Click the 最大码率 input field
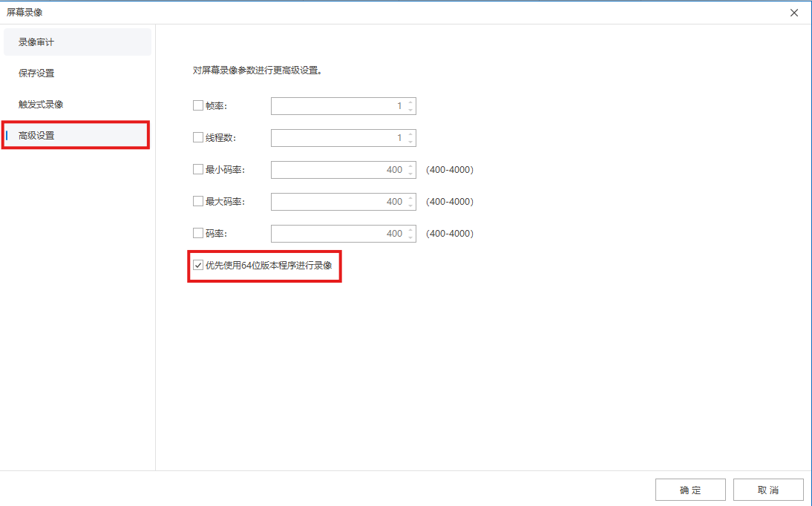 pos(338,201)
